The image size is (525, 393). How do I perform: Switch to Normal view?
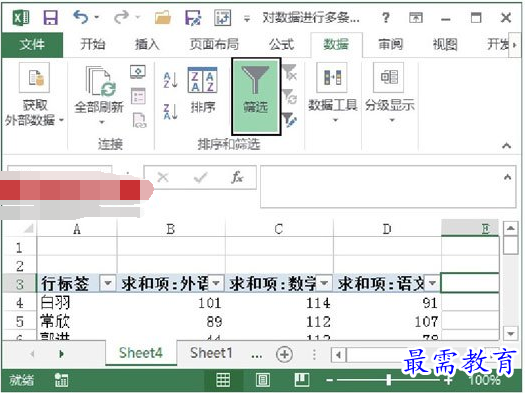(223, 380)
